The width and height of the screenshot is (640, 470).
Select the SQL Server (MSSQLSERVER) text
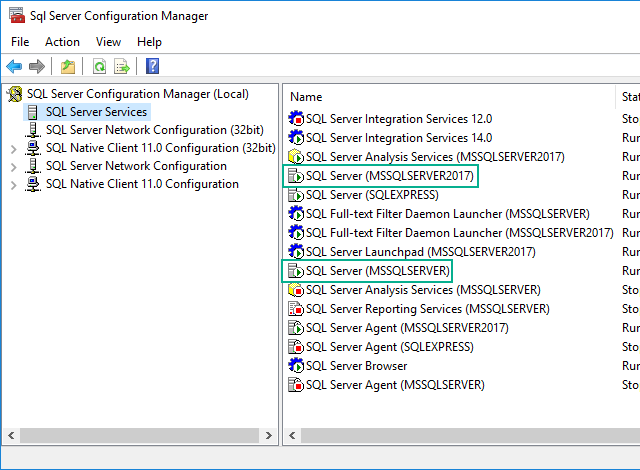point(378,271)
